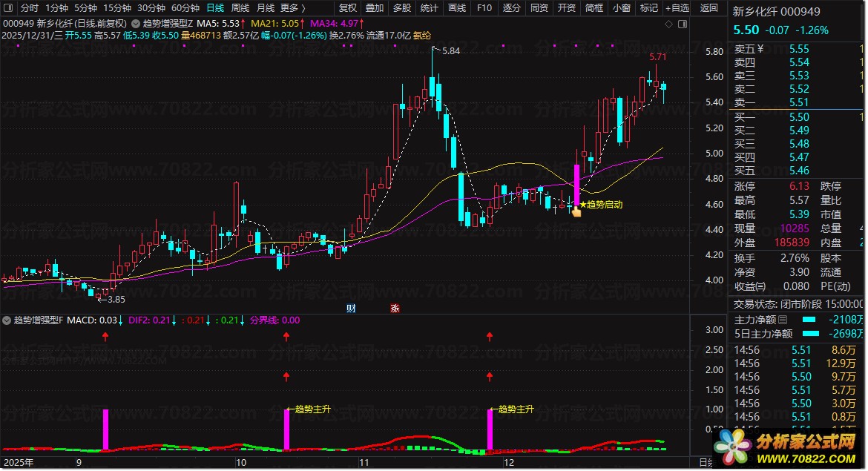The image size is (868, 471).
Task: Add stock via +自选
Action: click(x=677, y=7)
